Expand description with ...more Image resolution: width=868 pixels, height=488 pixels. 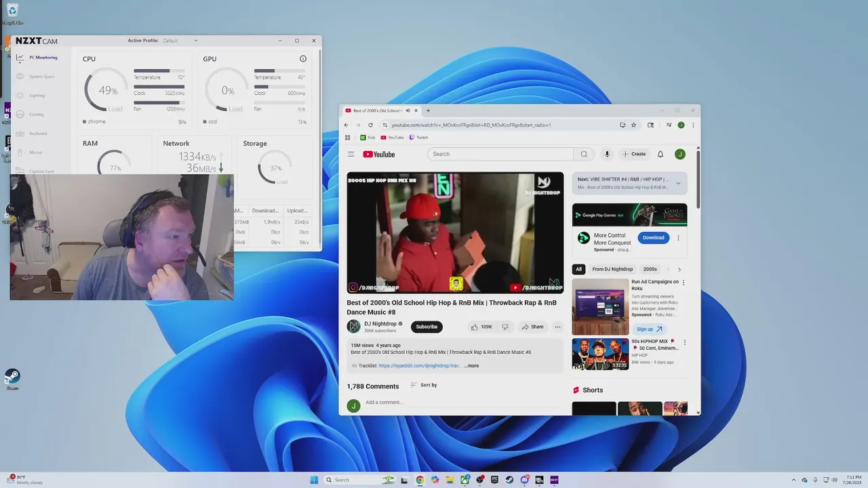472,365
